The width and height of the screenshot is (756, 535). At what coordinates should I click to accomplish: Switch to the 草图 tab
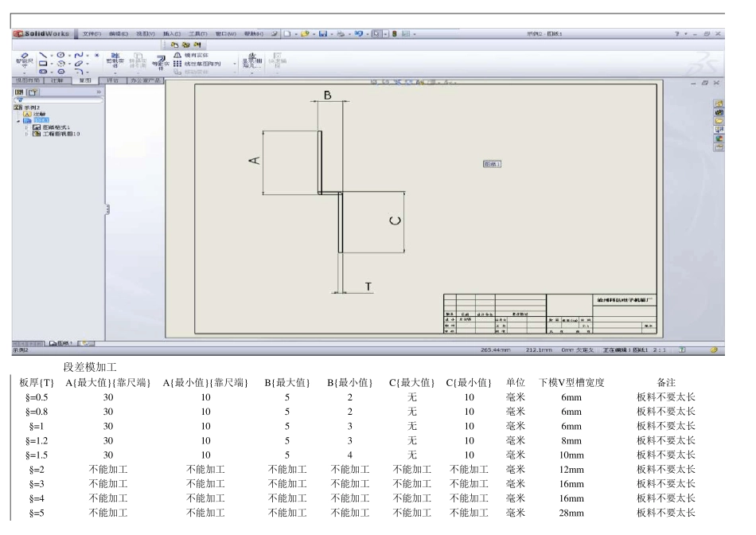[84, 80]
